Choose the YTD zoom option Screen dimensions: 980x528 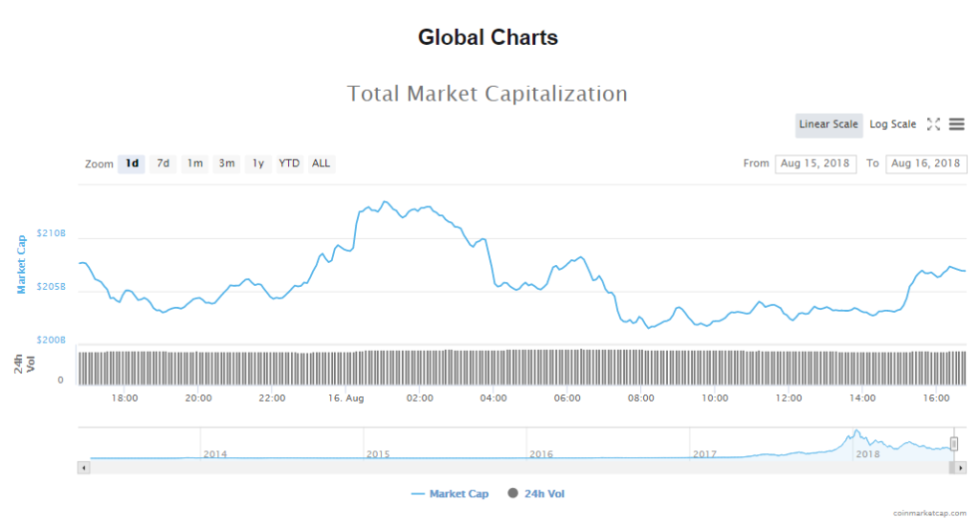pyautogui.click(x=289, y=164)
